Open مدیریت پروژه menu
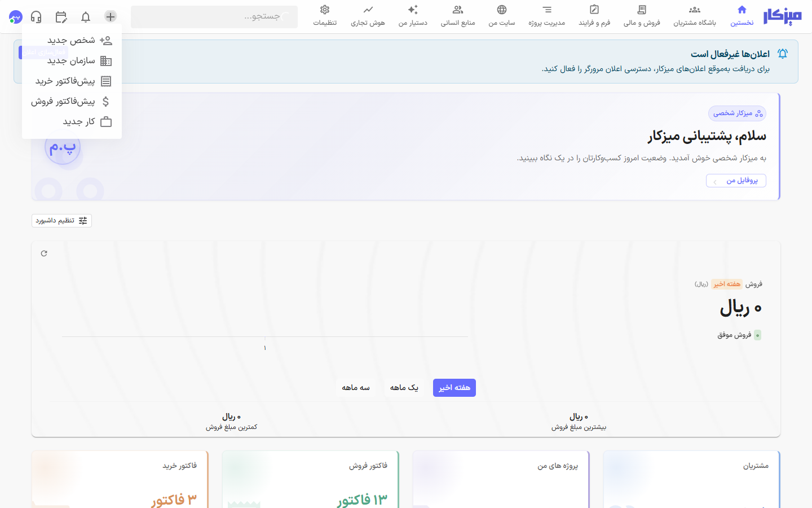 (546, 16)
